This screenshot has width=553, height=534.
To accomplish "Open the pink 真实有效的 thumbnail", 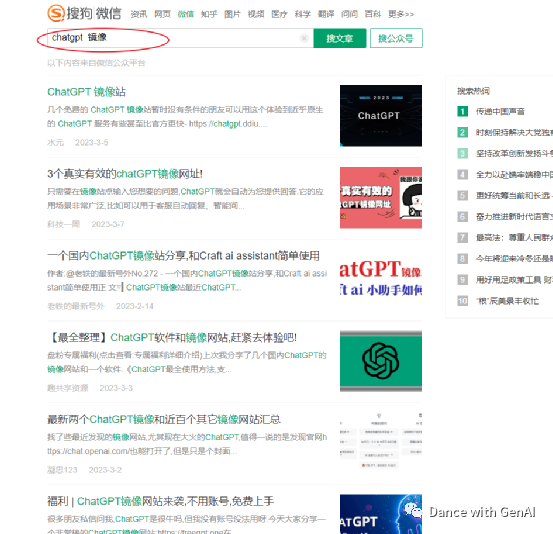I will click(381, 198).
